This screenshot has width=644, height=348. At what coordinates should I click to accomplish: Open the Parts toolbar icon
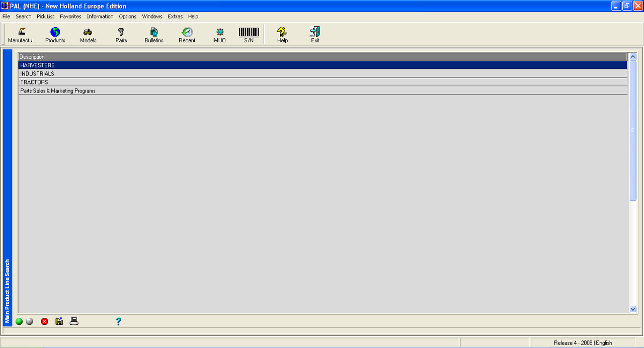(x=121, y=35)
